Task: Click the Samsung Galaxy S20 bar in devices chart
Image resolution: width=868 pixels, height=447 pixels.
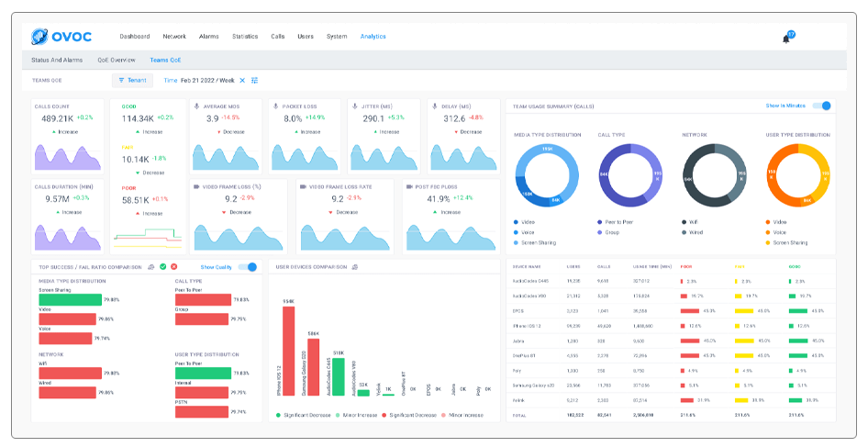Action: coord(313,367)
